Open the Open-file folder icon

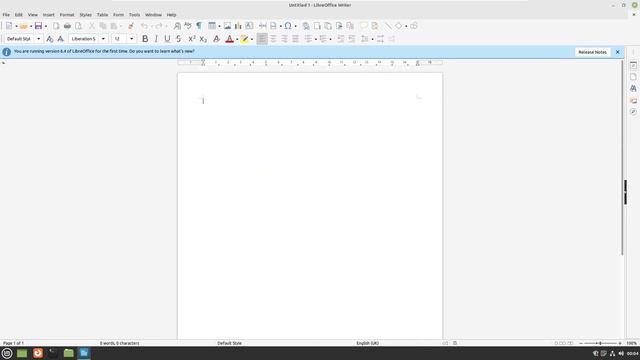(x=24, y=26)
